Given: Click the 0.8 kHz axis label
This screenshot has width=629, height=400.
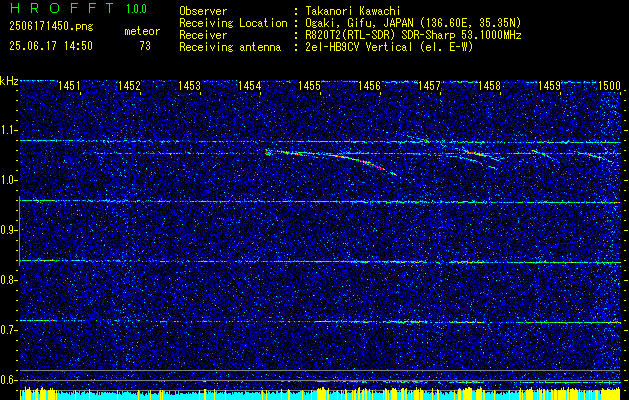Looking at the screenshot, I should coord(8,280).
